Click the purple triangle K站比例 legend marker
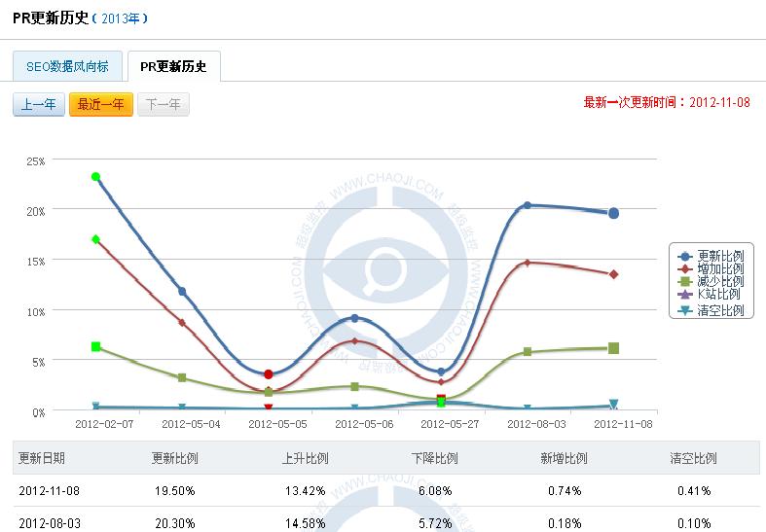 [x=685, y=295]
